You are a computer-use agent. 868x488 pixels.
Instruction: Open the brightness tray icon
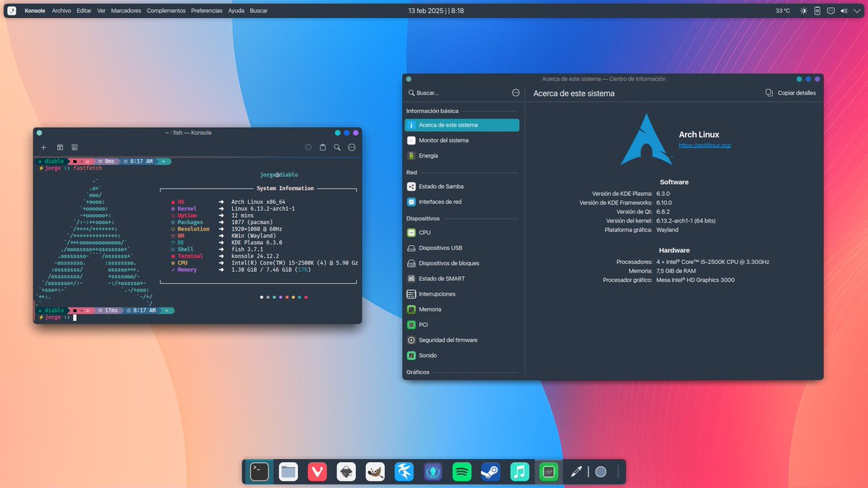tap(804, 11)
